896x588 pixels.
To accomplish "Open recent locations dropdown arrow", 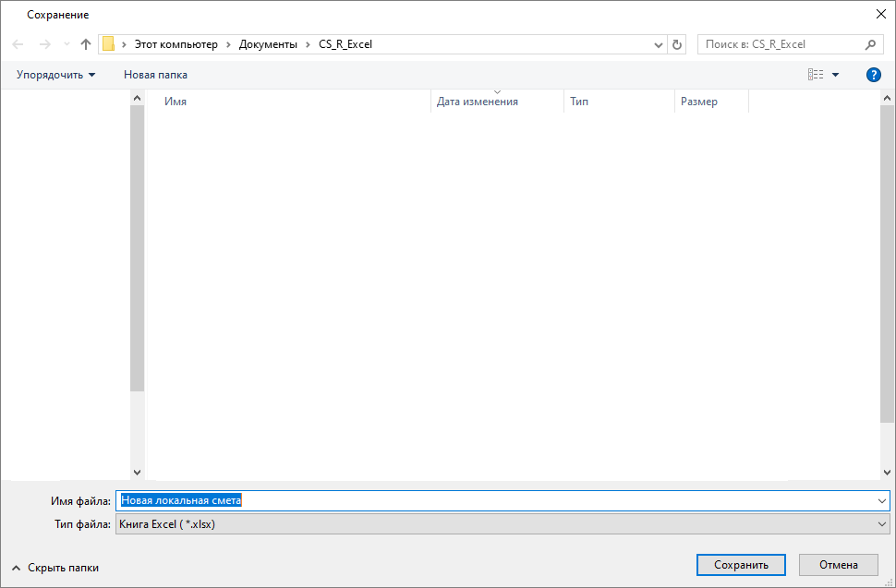I will pos(66,44).
